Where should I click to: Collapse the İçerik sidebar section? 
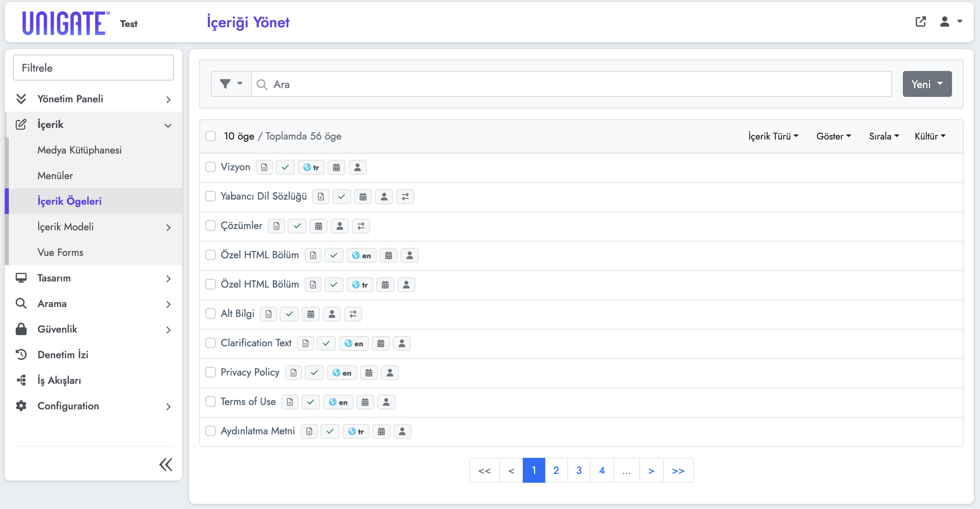pos(93,125)
